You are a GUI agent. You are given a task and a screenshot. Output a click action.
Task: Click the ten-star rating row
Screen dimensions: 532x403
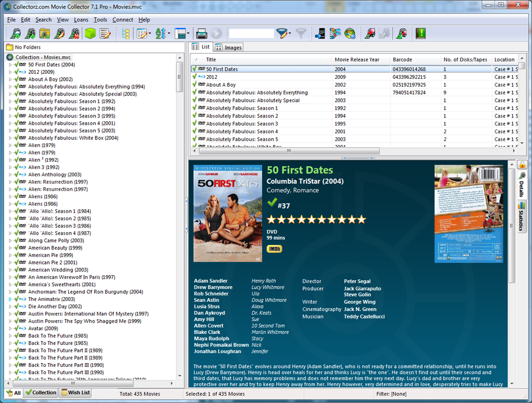click(x=317, y=219)
